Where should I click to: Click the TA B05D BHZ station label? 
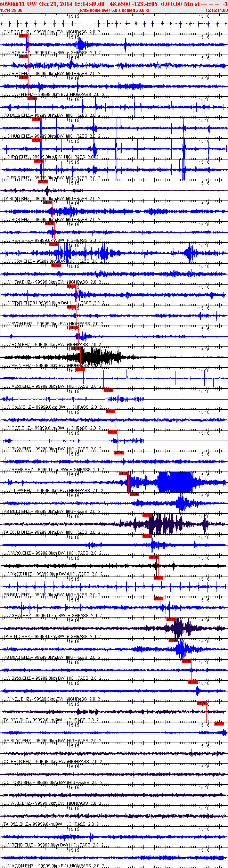16,199
